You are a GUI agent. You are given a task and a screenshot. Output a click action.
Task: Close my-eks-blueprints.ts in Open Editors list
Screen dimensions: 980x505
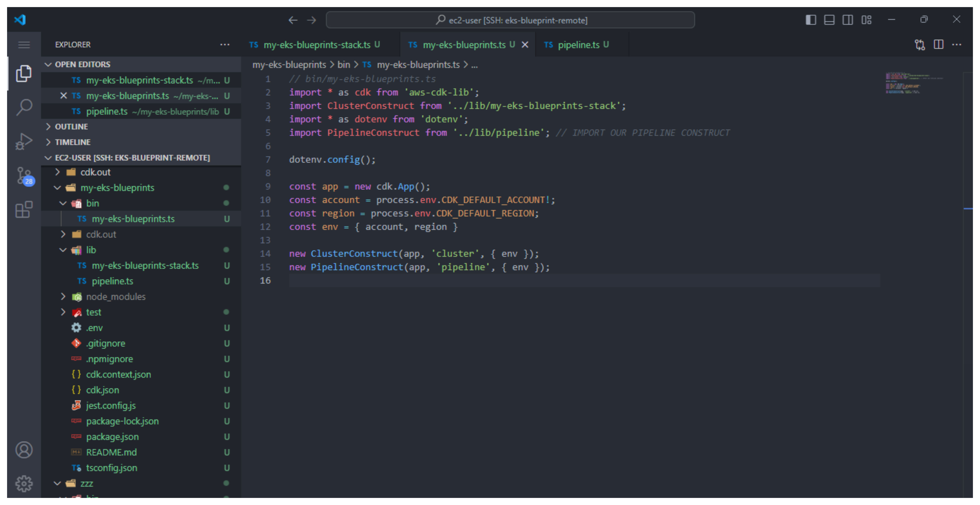63,95
